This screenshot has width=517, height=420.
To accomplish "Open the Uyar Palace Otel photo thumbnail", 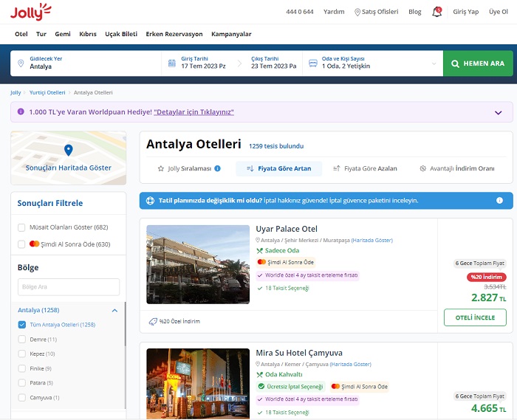I will pos(198,264).
